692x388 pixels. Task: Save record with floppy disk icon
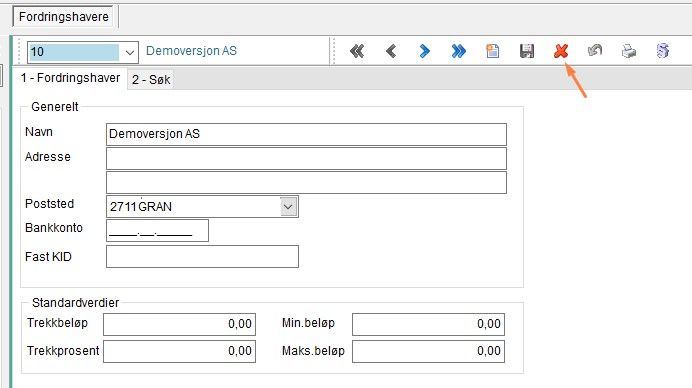[527, 51]
